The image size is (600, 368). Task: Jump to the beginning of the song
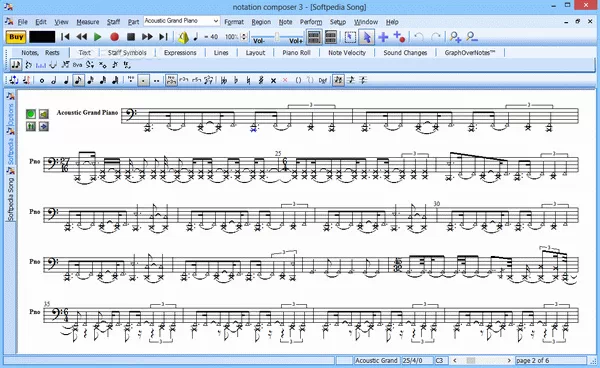65,37
